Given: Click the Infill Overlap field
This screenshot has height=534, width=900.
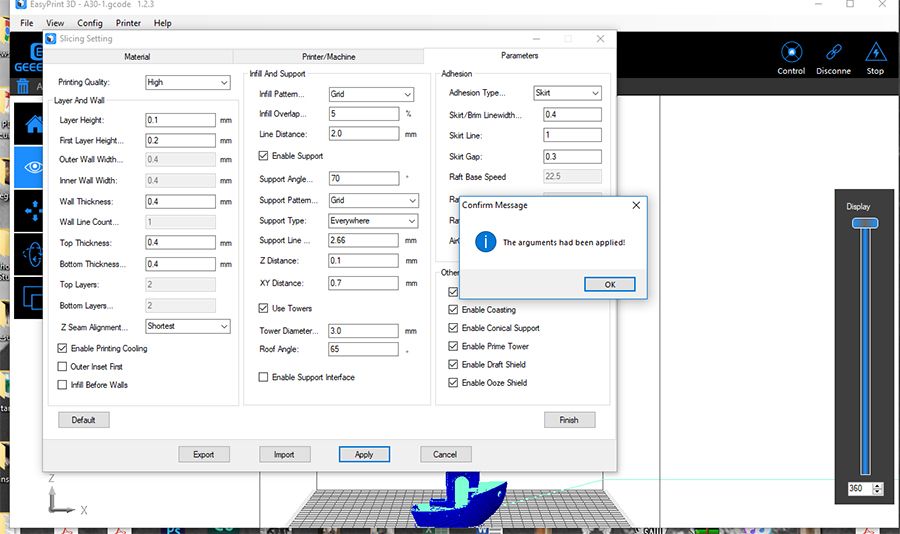Looking at the screenshot, I should (x=363, y=114).
